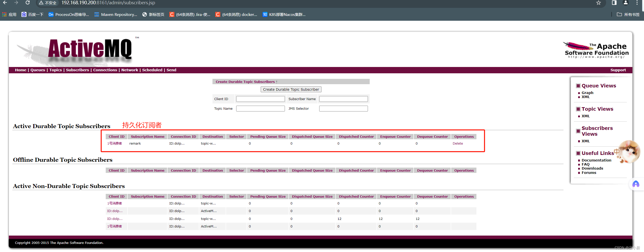Open Network in navigation bar
Image resolution: width=644 pixels, height=252 pixels.
(x=130, y=70)
